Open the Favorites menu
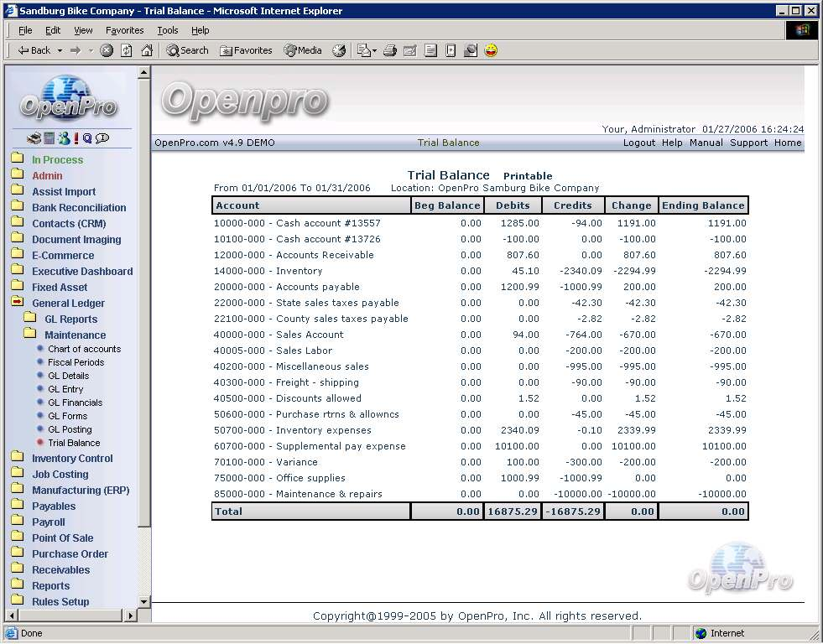Screen dimensions: 823x644 coord(124,30)
